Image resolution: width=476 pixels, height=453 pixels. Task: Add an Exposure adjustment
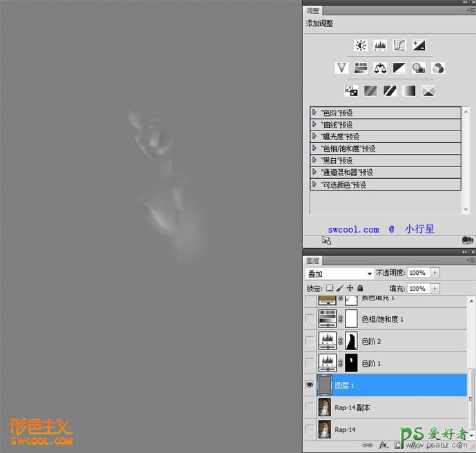point(419,46)
